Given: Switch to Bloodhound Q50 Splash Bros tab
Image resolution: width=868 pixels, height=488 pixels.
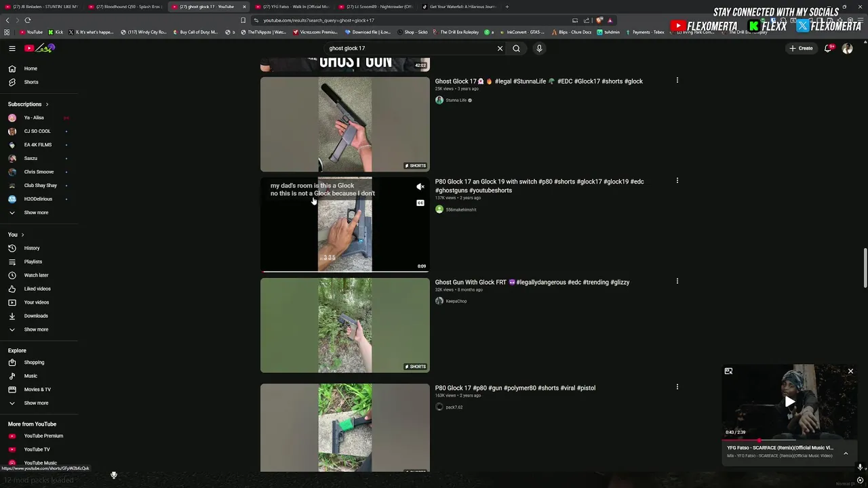Looking at the screenshot, I should coord(125,7).
